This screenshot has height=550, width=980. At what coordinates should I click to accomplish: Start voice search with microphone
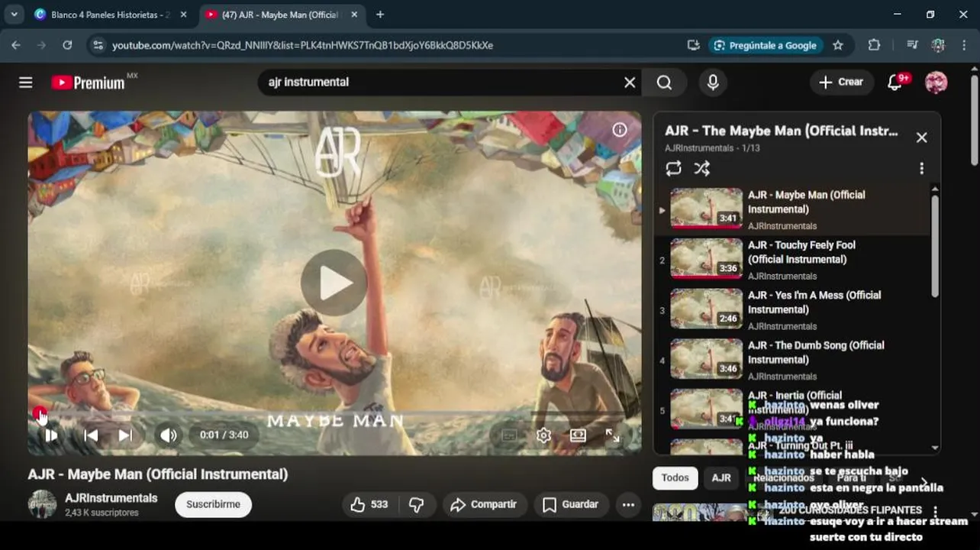click(713, 82)
